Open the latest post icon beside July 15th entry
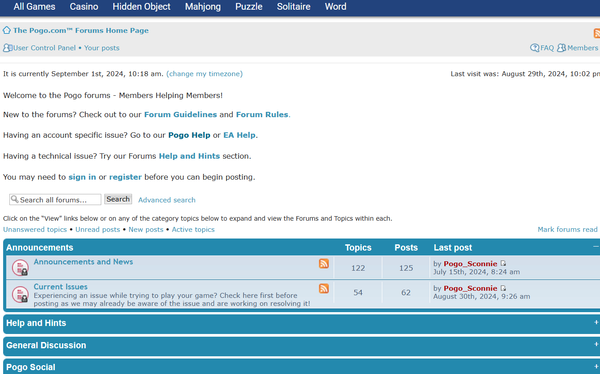The width and height of the screenshot is (600, 374). pyautogui.click(x=503, y=263)
